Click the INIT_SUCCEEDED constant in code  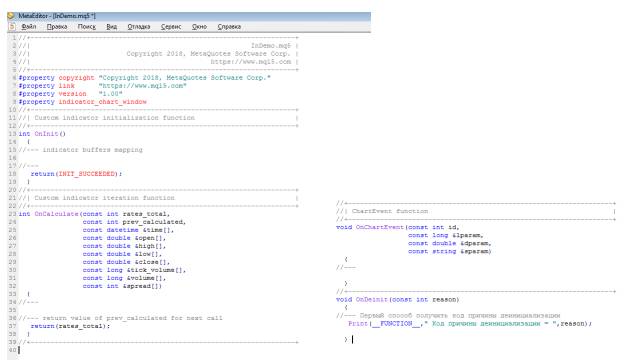pyautogui.click(x=87, y=174)
